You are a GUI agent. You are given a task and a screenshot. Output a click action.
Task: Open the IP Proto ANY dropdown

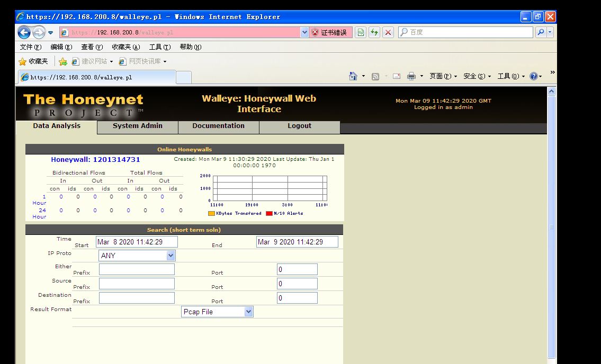pyautogui.click(x=137, y=256)
